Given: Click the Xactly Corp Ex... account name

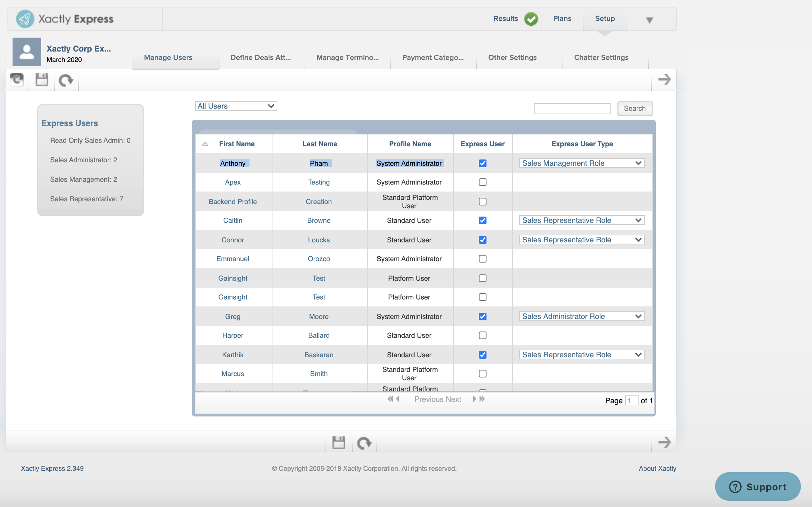Looking at the screenshot, I should (79, 49).
